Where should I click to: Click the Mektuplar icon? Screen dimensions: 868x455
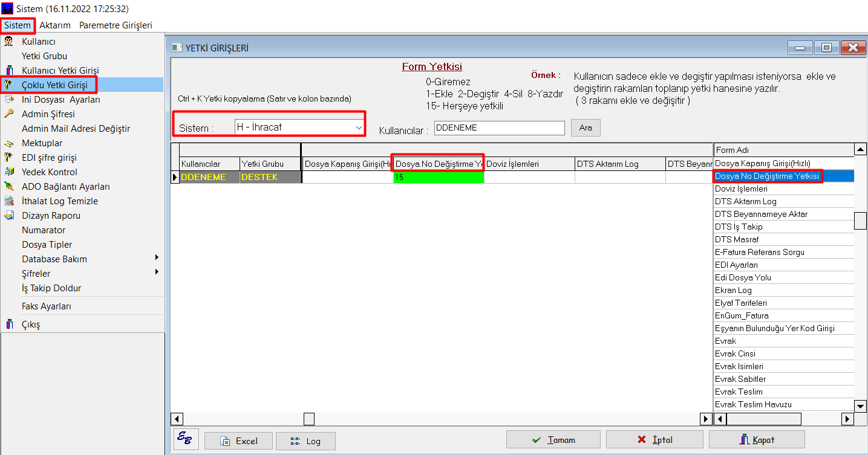[8, 143]
